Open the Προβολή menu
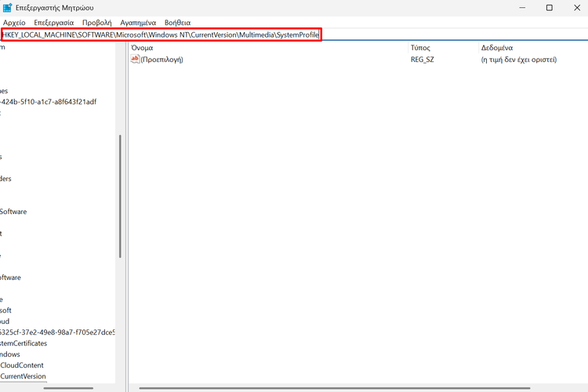 [96, 23]
